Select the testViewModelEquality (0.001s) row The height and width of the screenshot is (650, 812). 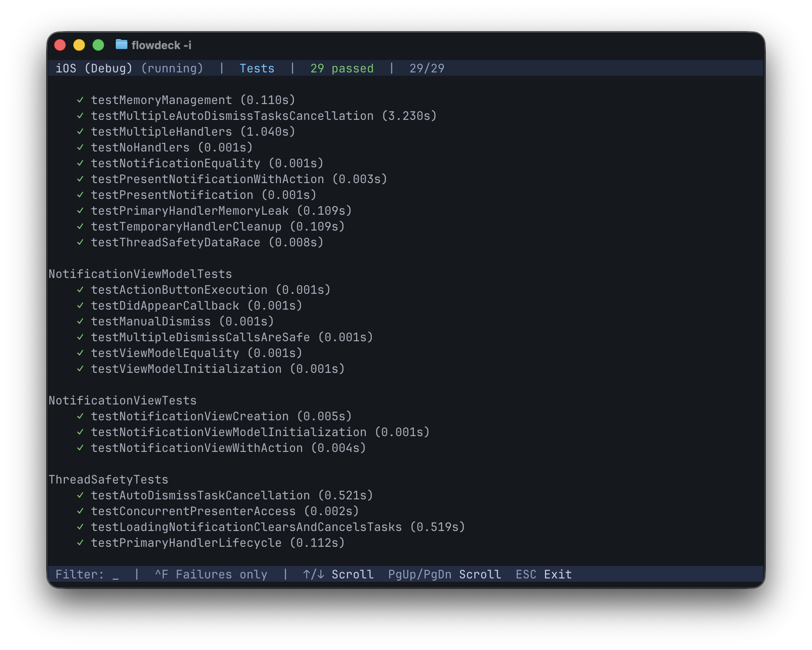click(x=189, y=353)
